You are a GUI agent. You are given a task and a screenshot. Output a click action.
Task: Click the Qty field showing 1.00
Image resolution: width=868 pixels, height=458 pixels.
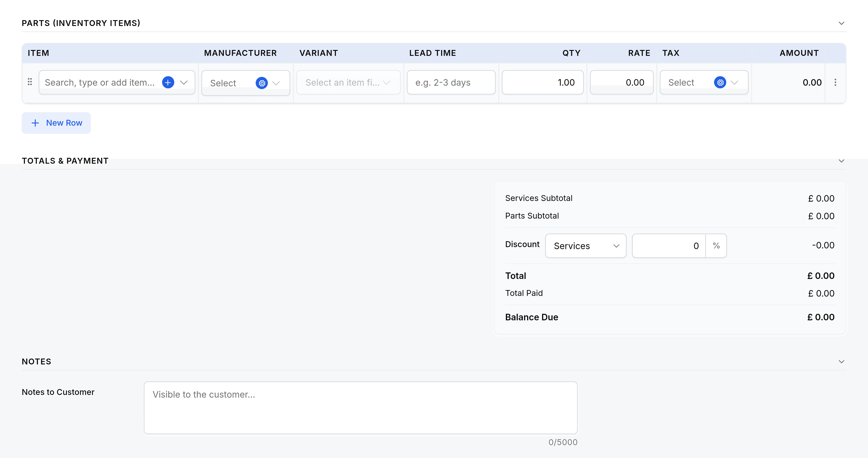[542, 83]
